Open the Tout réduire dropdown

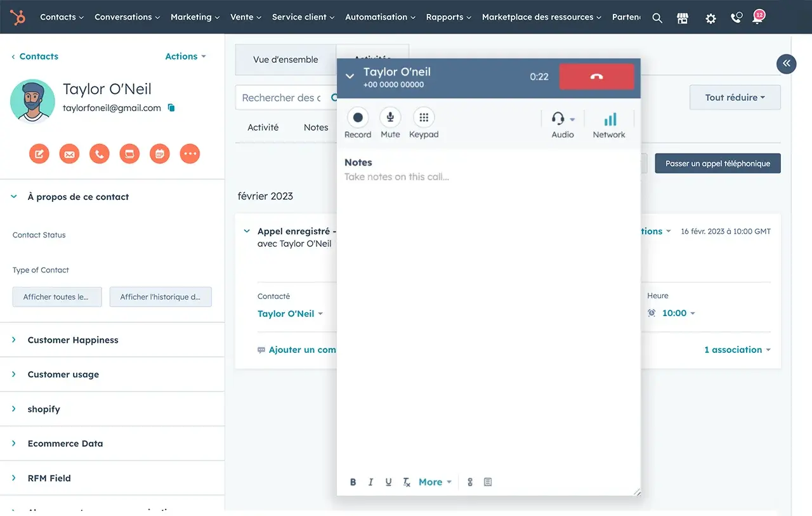[735, 98]
